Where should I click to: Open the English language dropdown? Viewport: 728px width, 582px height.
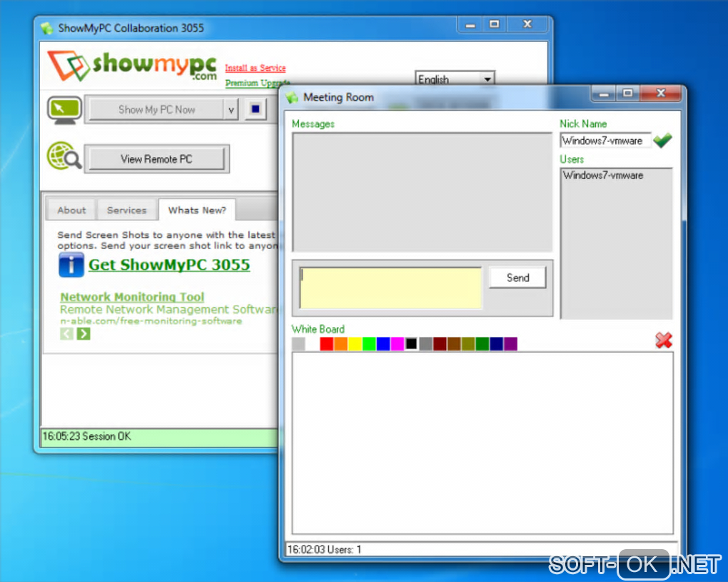coord(455,79)
